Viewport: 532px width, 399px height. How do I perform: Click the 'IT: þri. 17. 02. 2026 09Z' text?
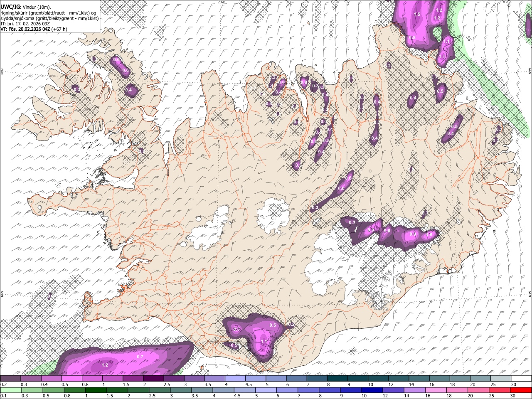coord(25,24)
